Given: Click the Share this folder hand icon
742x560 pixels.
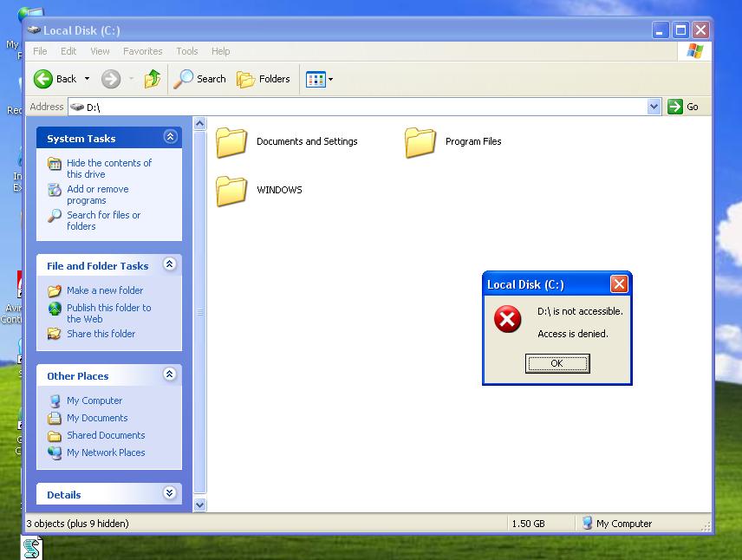Looking at the screenshot, I should (55, 334).
